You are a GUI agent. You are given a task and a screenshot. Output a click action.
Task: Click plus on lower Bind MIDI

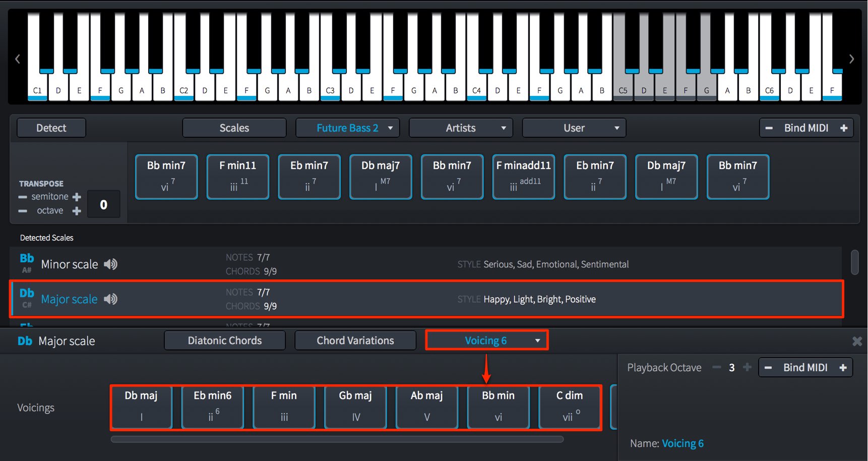tap(843, 368)
